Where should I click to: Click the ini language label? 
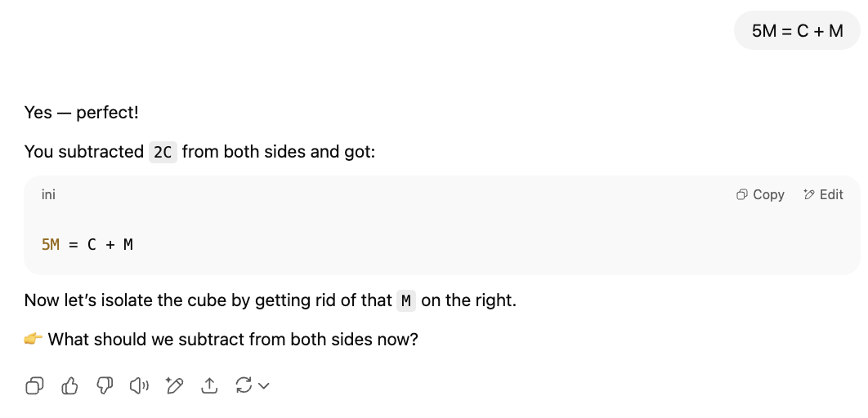[x=48, y=194]
